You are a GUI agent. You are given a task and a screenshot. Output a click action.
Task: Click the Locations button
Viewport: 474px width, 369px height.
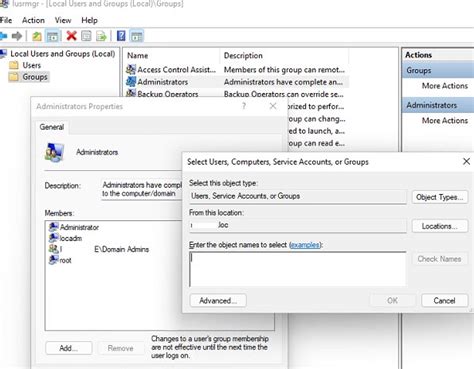click(x=439, y=226)
